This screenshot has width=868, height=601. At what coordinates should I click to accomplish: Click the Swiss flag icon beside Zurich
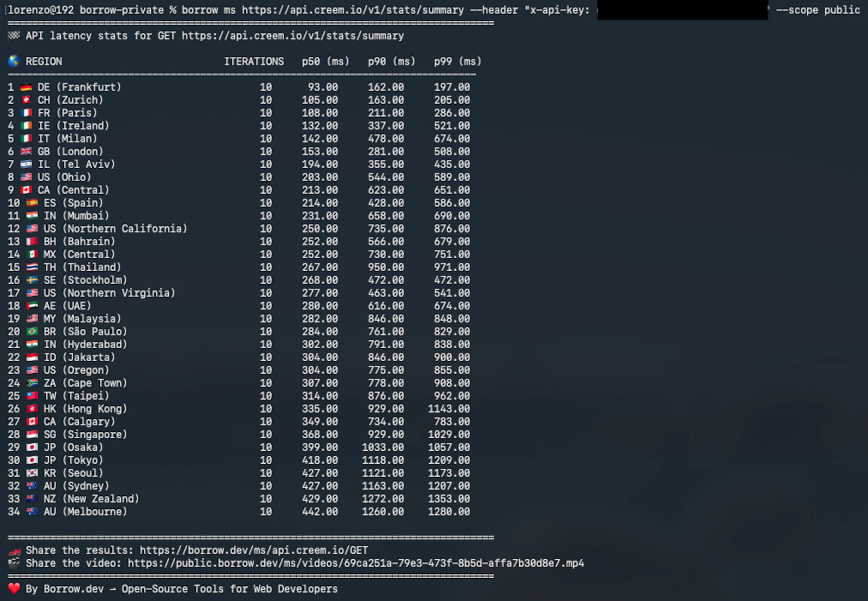coord(26,100)
